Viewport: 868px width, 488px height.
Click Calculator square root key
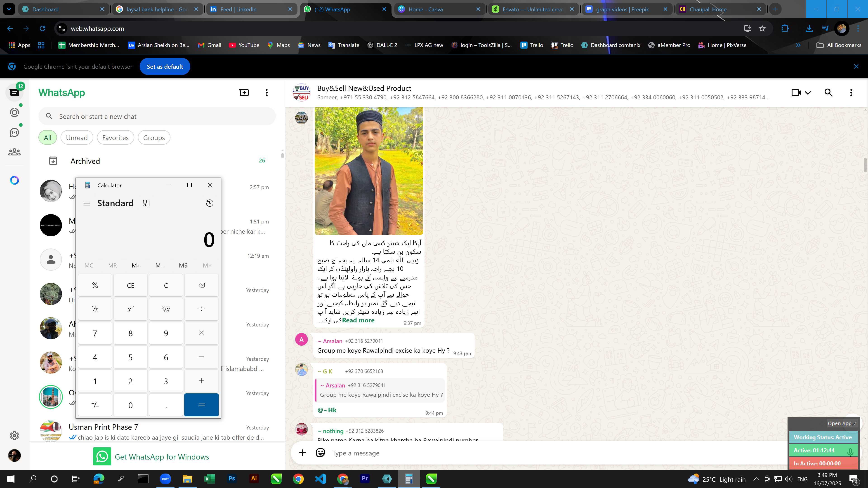166,309
